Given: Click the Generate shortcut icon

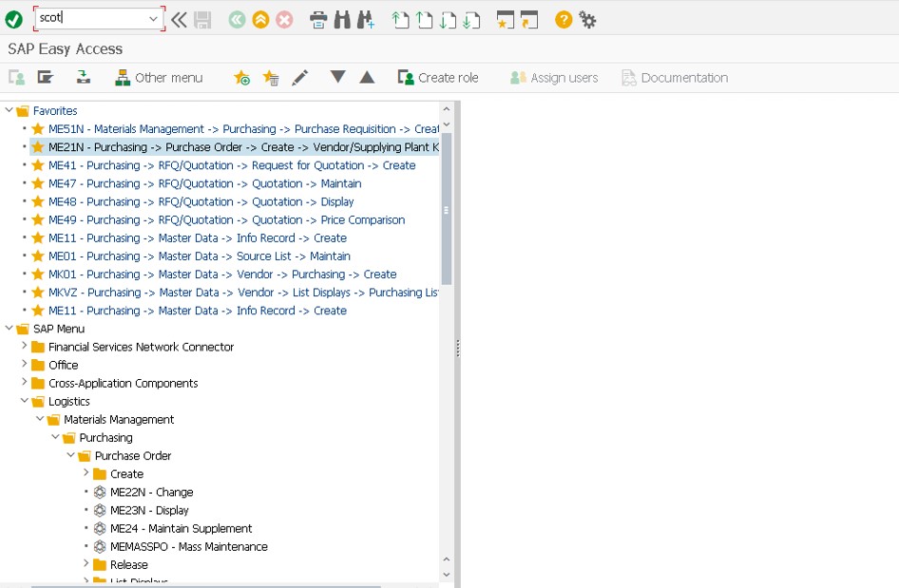Looking at the screenshot, I should click(x=529, y=20).
